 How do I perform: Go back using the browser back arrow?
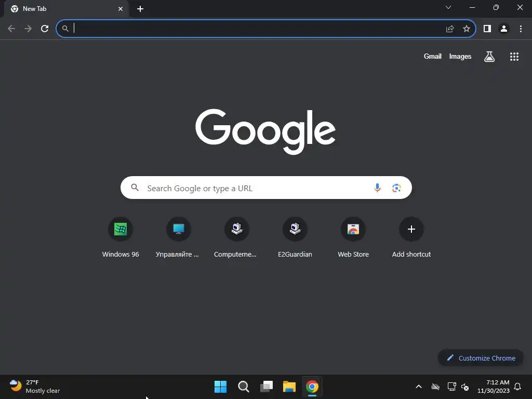point(11,29)
